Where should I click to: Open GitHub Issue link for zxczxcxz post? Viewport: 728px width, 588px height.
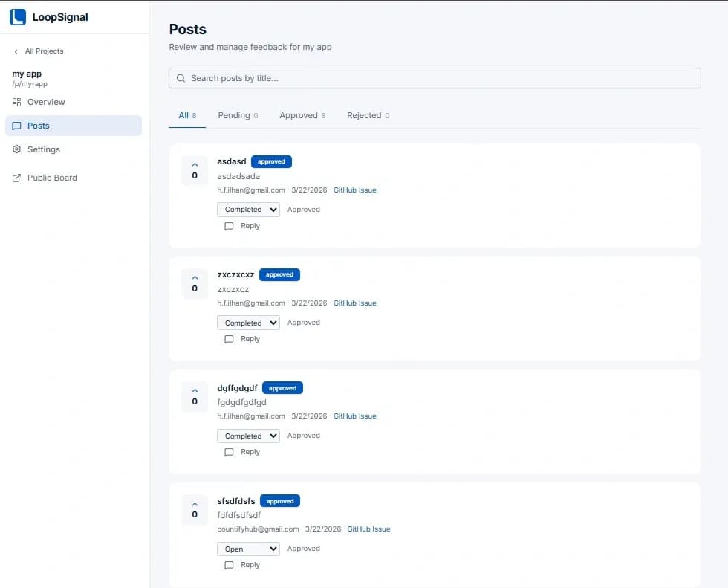click(x=355, y=303)
